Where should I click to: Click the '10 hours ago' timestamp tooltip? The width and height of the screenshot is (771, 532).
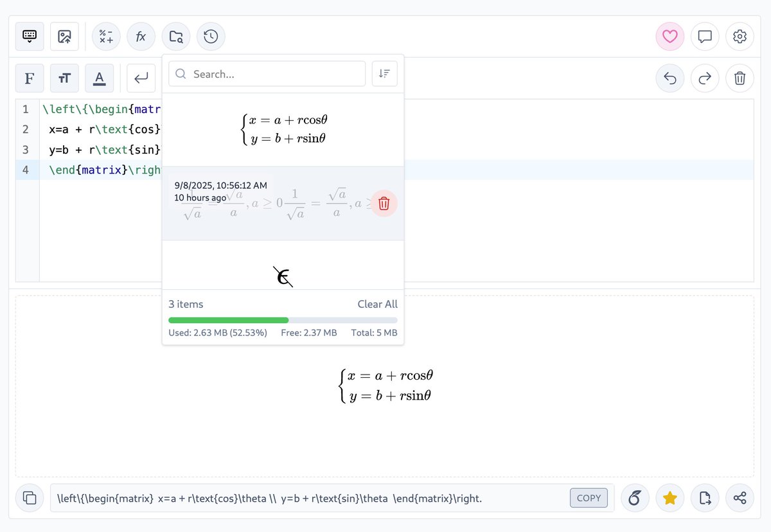click(200, 197)
